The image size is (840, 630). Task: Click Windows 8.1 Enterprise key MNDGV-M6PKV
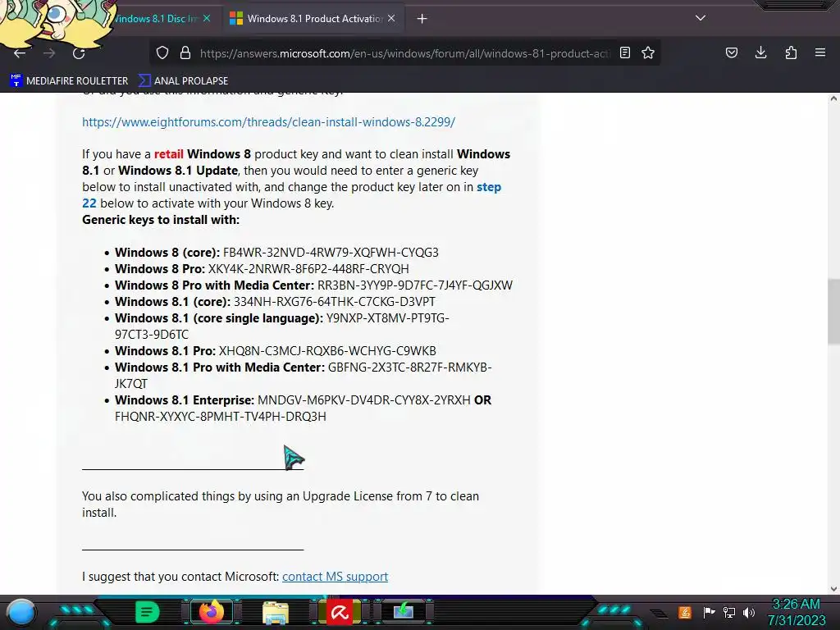pos(363,400)
